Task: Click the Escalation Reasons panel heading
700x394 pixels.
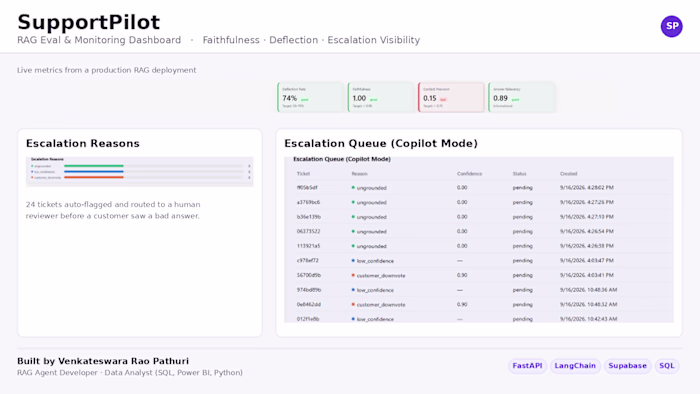Action: (83, 143)
